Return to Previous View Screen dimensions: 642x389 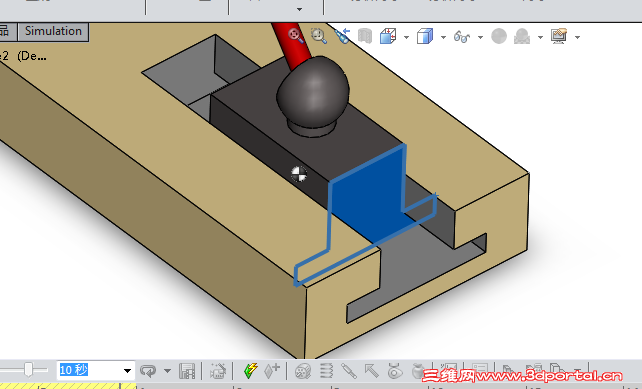click(342, 36)
